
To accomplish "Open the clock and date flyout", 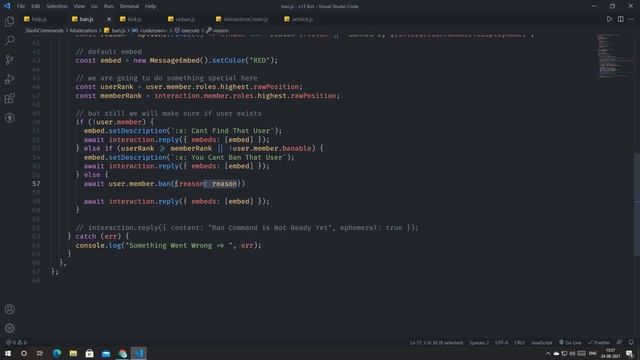I will [x=611, y=353].
